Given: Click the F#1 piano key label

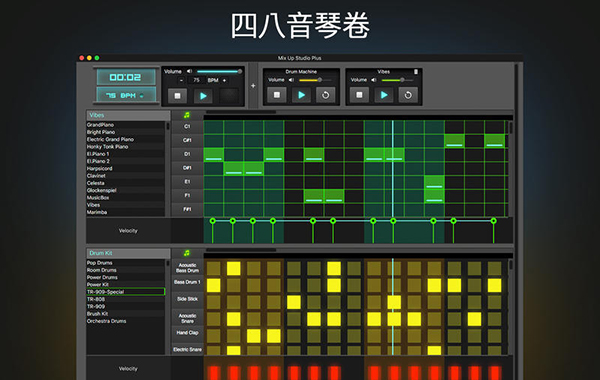Looking at the screenshot, I should 187,209.
